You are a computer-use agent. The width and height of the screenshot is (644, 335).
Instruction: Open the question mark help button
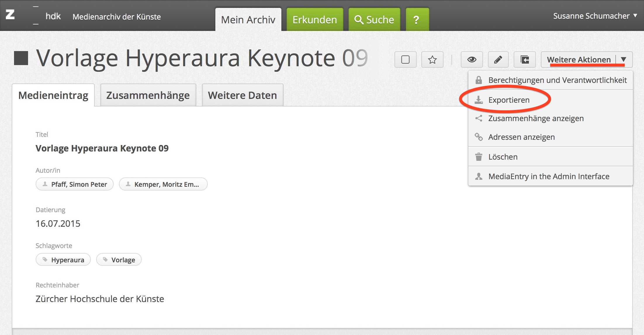(417, 20)
